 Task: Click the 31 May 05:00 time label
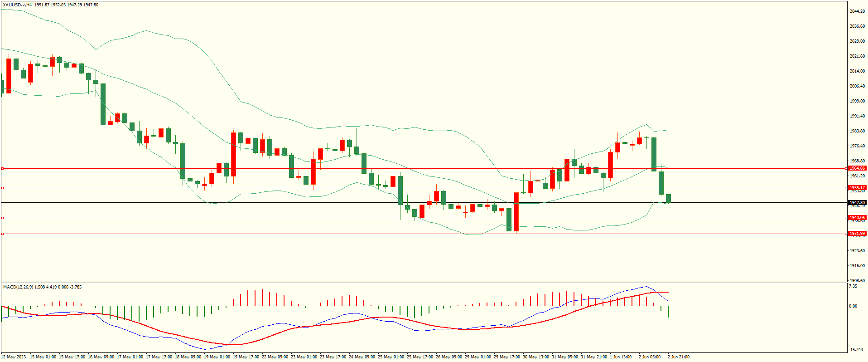pyautogui.click(x=565, y=357)
